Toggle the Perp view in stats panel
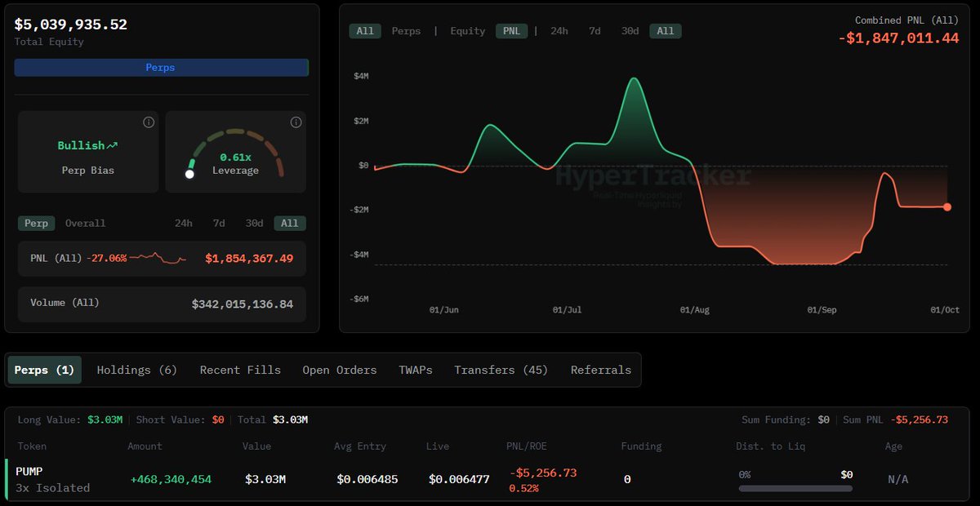The width and height of the screenshot is (980, 506). tap(36, 223)
